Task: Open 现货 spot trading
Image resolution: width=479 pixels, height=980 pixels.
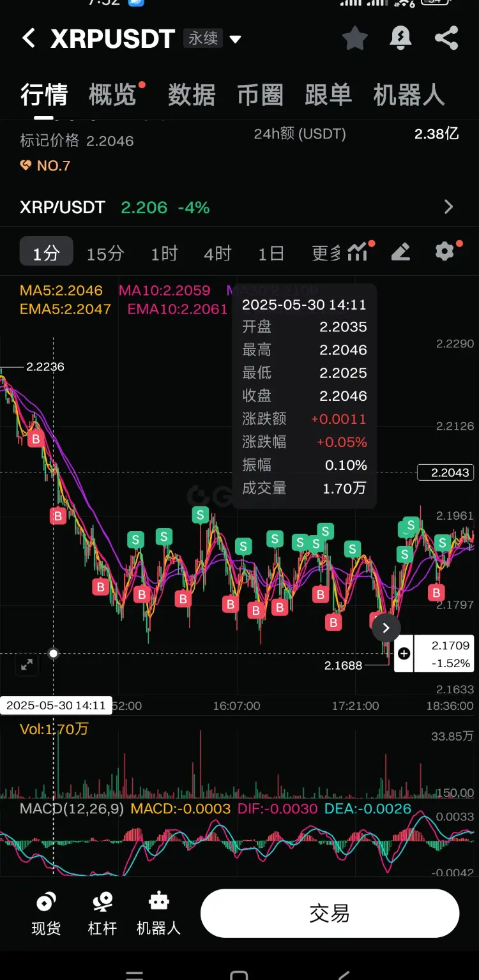Action: pos(46,914)
